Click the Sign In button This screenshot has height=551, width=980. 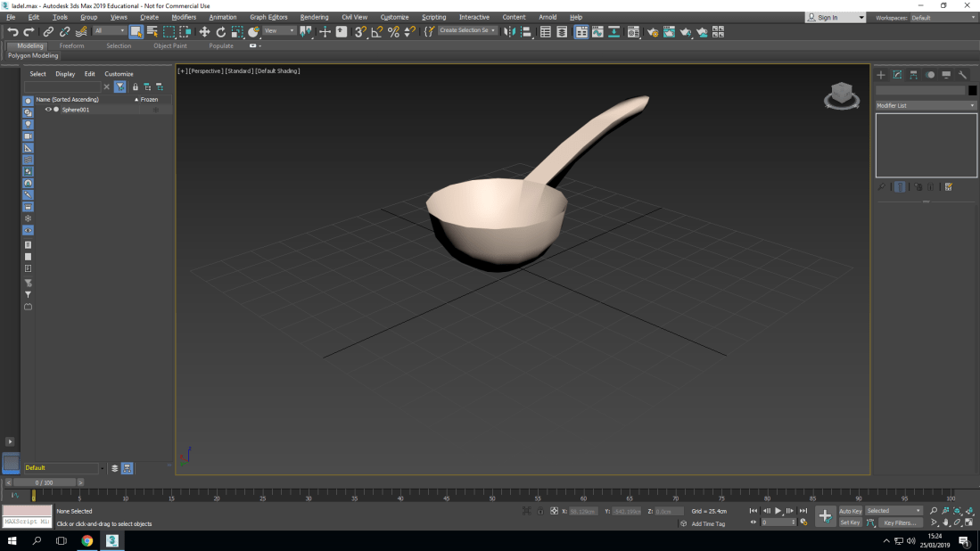click(x=829, y=16)
